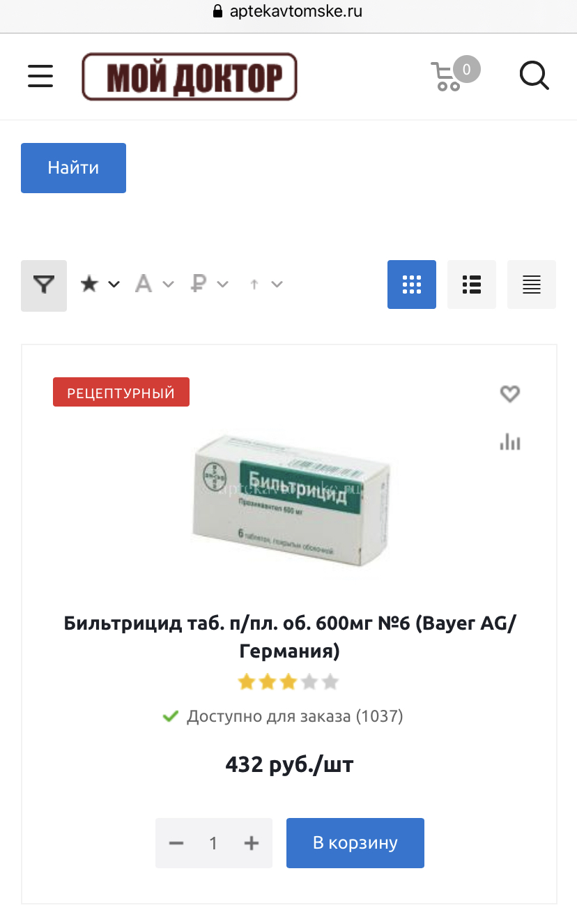Viewport: 577px width, 924px height.
Task: Expand sort by rating star dropdown
Action: [100, 284]
